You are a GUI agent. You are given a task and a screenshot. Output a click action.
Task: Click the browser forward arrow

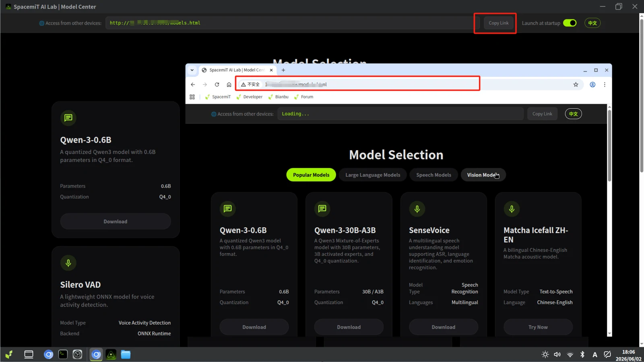[205, 84]
